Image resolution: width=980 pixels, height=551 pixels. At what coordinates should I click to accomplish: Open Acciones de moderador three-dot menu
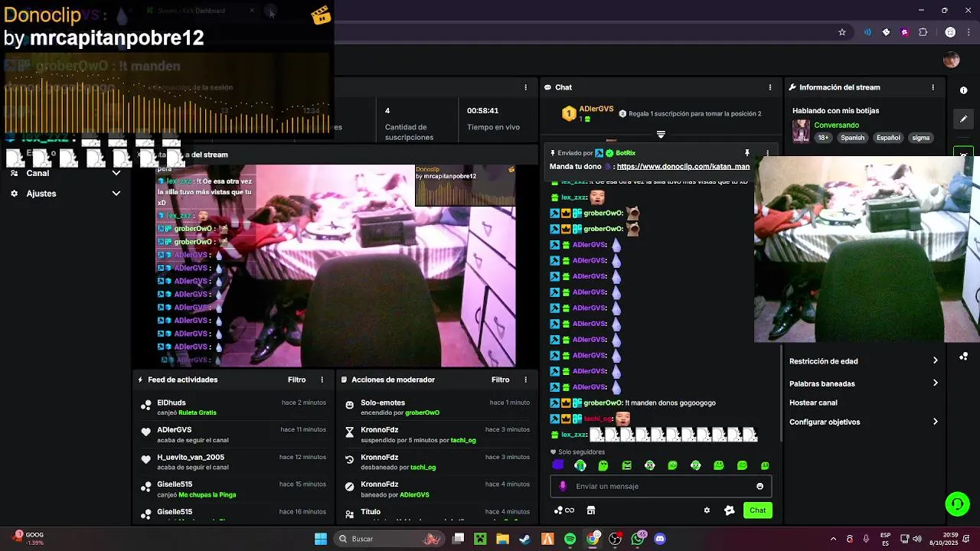click(525, 380)
